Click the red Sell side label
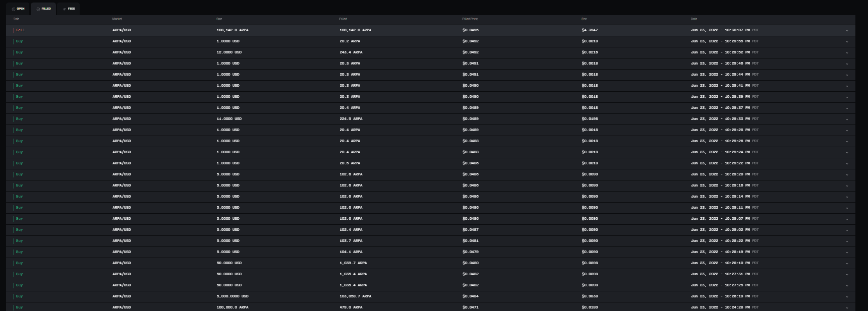Image resolution: width=868 pixels, height=311 pixels. pos(20,30)
